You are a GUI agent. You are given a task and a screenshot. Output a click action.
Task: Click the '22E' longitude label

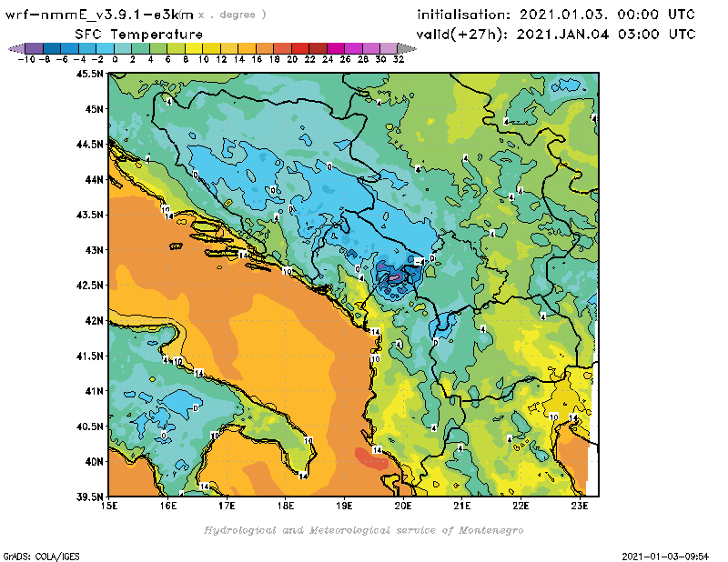tap(521, 506)
